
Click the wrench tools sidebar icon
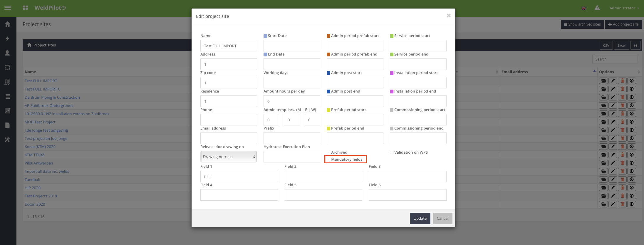click(x=8, y=140)
